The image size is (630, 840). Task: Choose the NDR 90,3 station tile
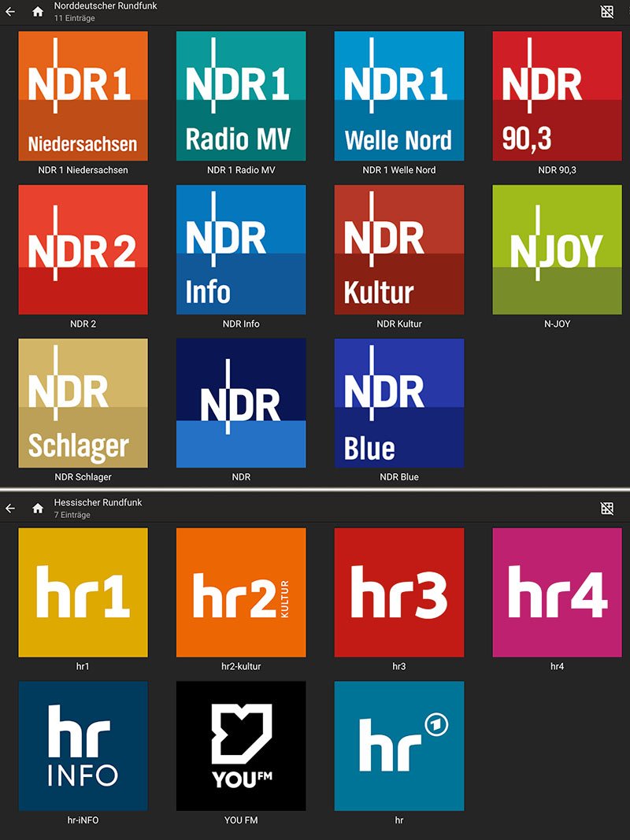tap(557, 96)
